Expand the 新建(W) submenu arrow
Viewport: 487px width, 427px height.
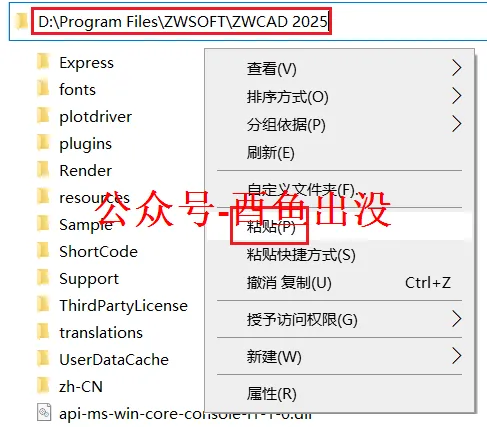(x=457, y=356)
